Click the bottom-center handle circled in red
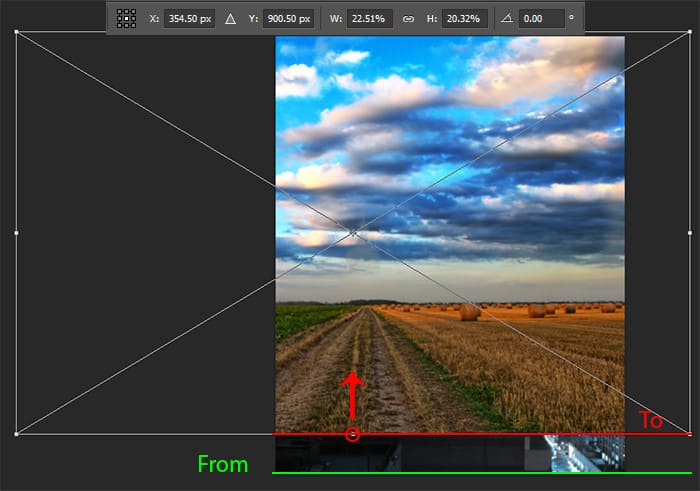Image resolution: width=700 pixels, height=491 pixels. 352,434
